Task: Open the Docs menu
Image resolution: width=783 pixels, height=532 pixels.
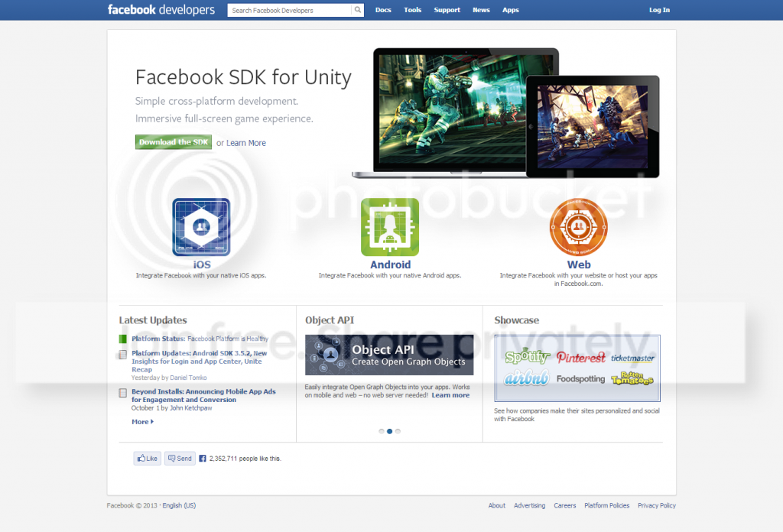Action: (x=383, y=10)
